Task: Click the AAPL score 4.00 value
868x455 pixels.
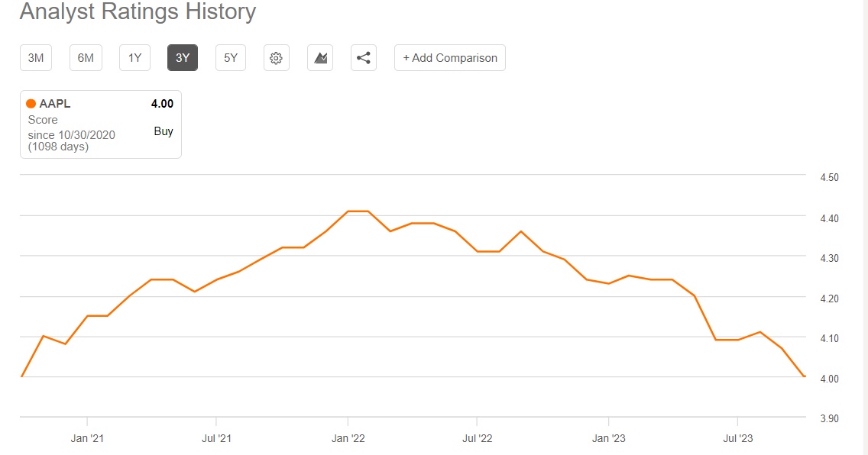Action: [162, 104]
